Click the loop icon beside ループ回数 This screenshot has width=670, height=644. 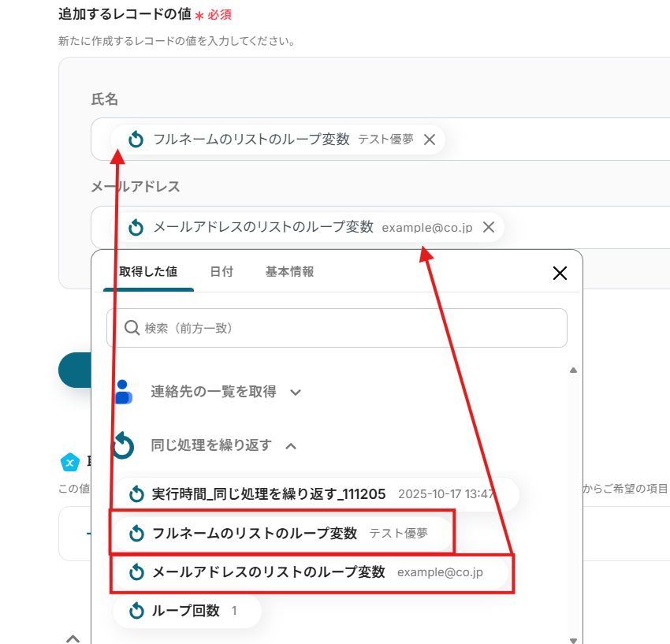136,610
